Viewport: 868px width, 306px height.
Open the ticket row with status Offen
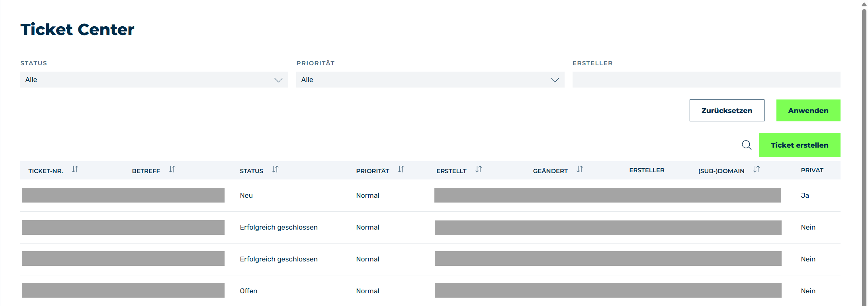tap(430, 291)
